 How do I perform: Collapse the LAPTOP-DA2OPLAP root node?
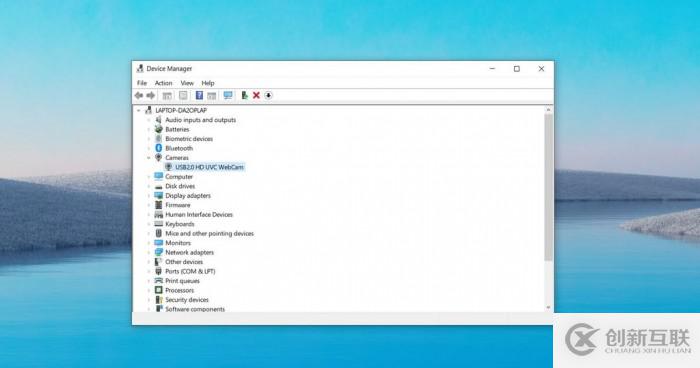click(x=139, y=110)
